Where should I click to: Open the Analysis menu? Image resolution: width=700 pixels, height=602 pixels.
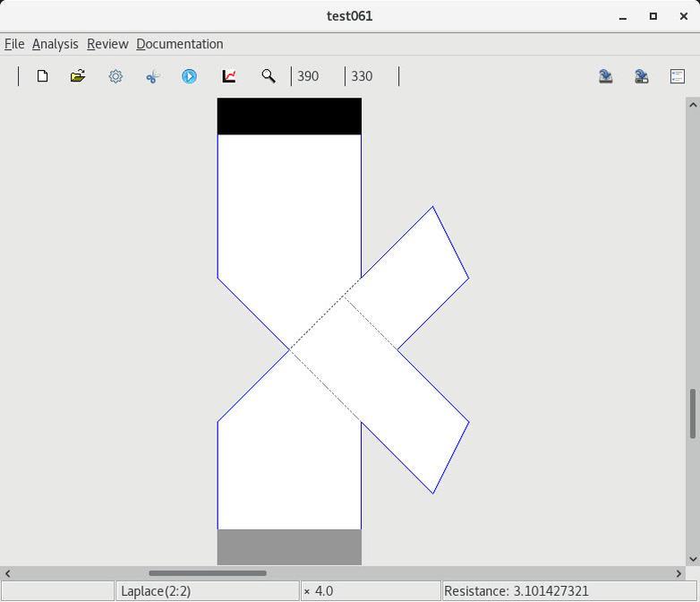tap(55, 44)
